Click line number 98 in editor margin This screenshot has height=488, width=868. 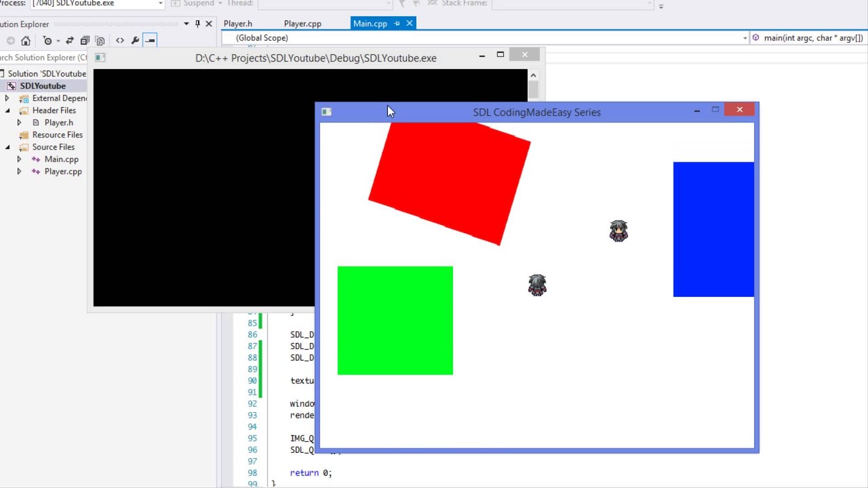(252, 473)
